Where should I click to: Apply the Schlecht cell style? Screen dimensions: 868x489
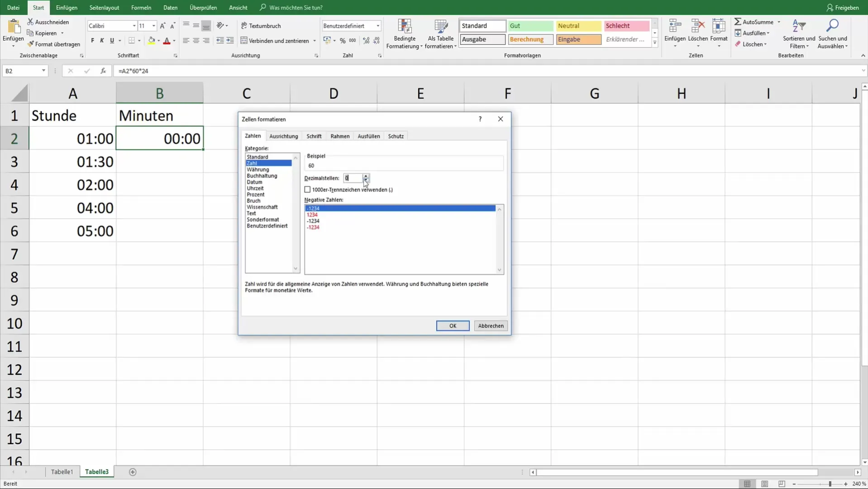[627, 26]
